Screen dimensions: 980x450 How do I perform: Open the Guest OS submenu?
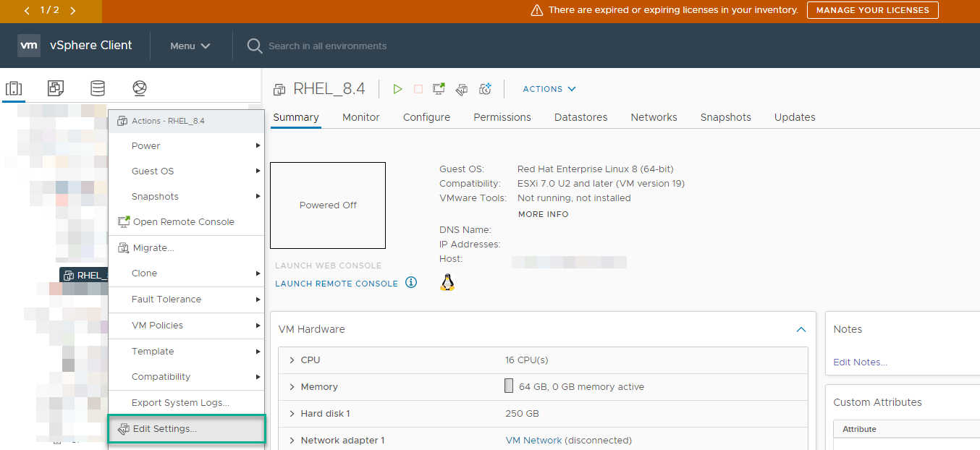pyautogui.click(x=187, y=171)
